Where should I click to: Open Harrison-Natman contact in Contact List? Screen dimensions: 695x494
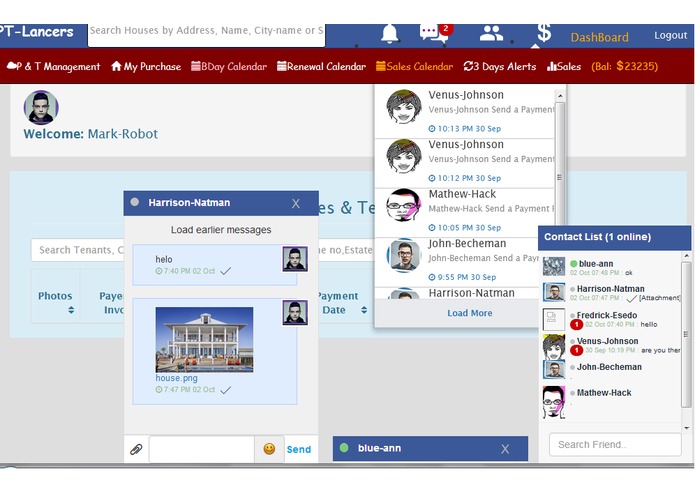click(611, 292)
